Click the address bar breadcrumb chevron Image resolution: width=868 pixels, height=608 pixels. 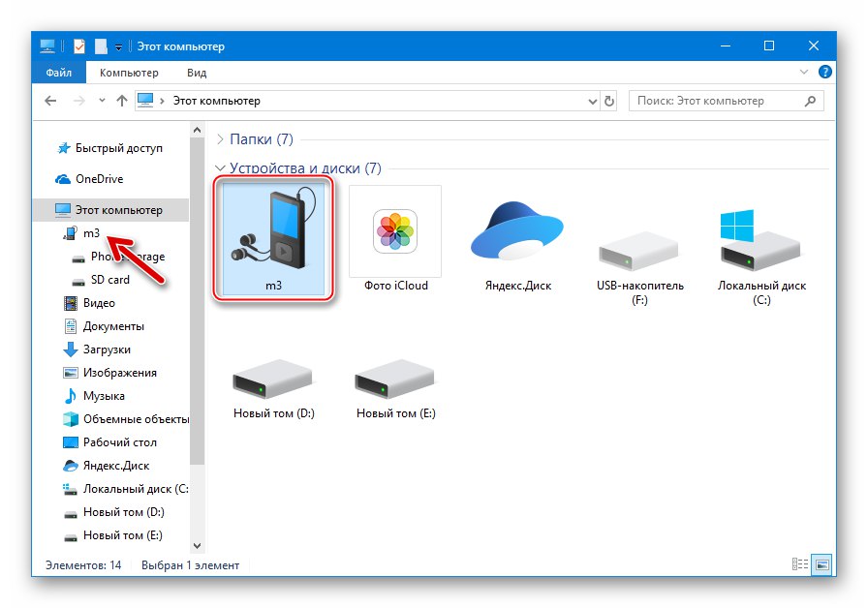162,101
